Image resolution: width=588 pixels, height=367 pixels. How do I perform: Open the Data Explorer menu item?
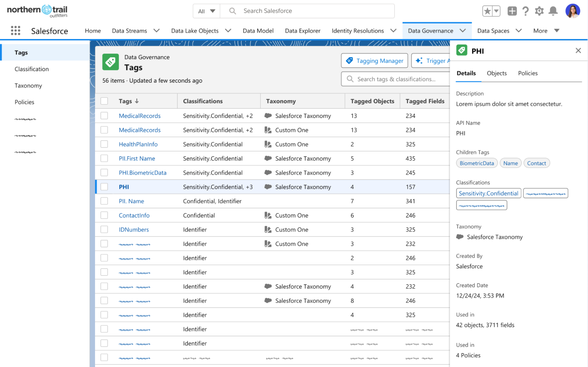[x=302, y=30]
